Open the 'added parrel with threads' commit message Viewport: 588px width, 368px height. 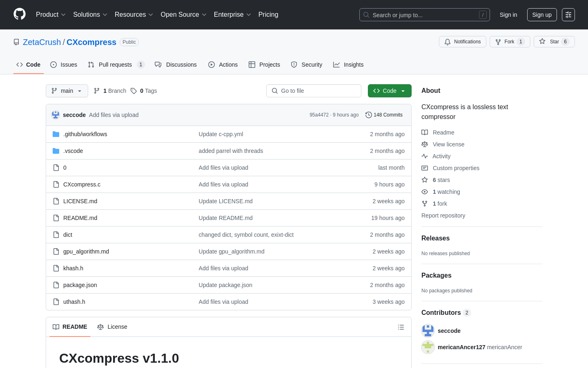(231, 151)
